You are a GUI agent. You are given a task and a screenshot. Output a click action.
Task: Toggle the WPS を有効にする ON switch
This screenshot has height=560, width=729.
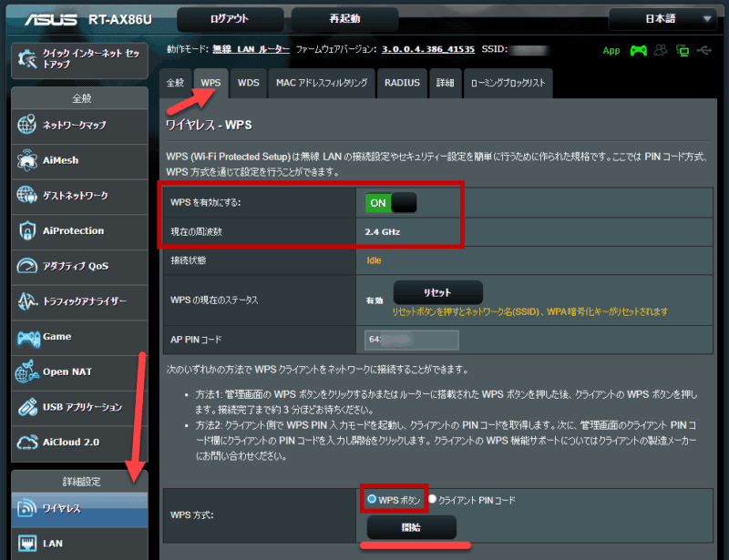point(391,203)
